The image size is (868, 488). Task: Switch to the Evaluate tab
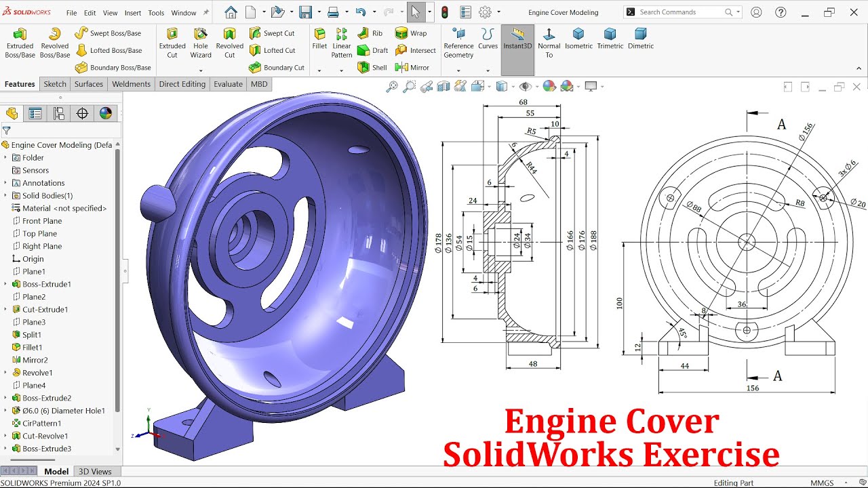click(x=228, y=84)
